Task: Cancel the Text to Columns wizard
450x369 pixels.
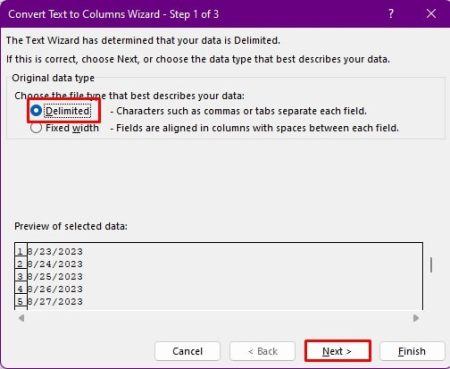Action: [187, 351]
